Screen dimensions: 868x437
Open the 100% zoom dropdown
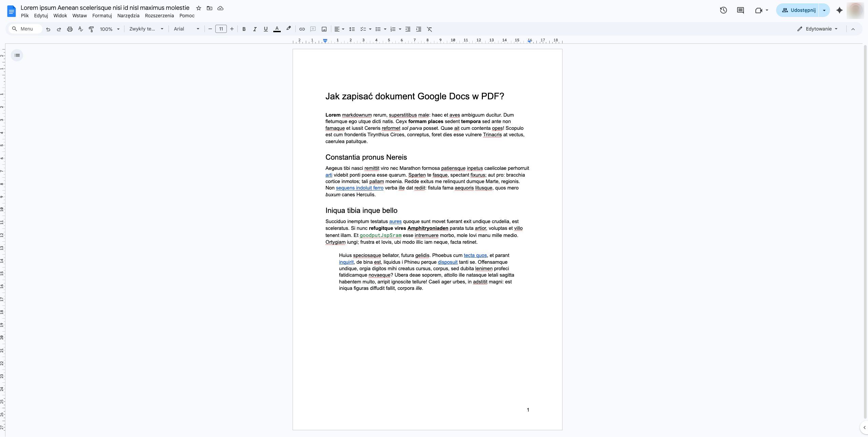point(110,29)
